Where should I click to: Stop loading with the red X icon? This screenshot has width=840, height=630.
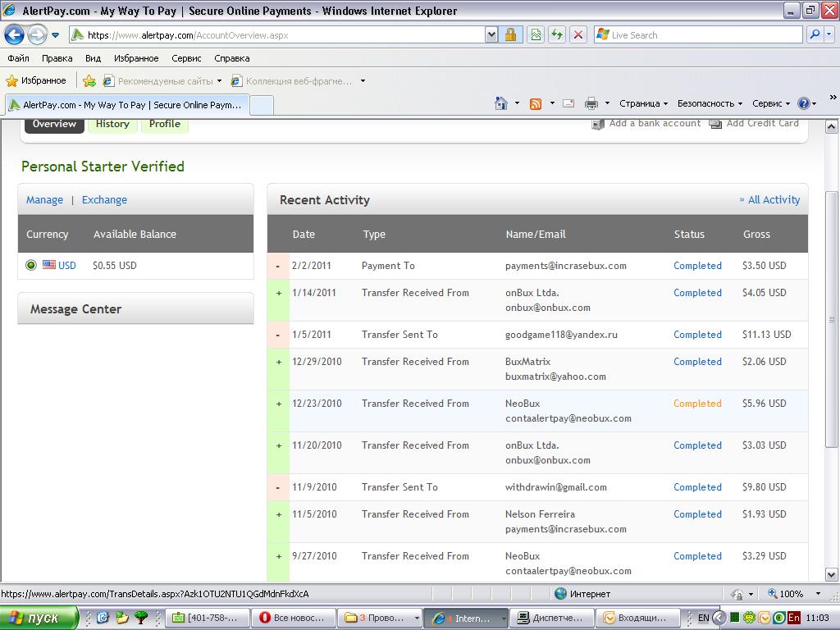click(578, 35)
